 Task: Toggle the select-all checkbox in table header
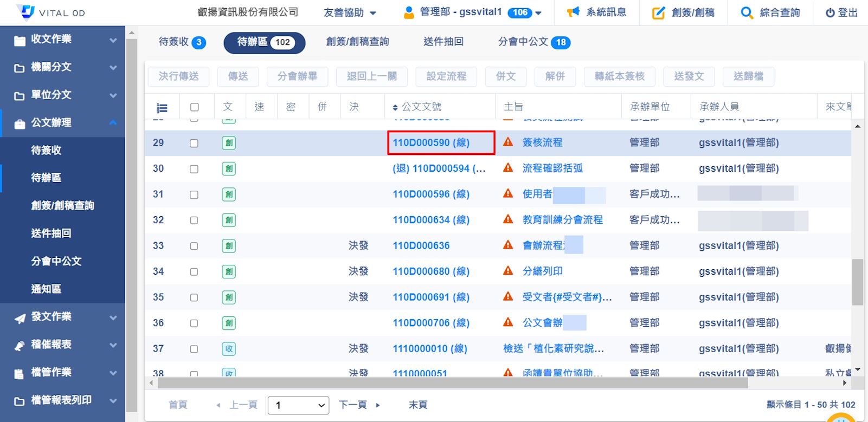[195, 107]
